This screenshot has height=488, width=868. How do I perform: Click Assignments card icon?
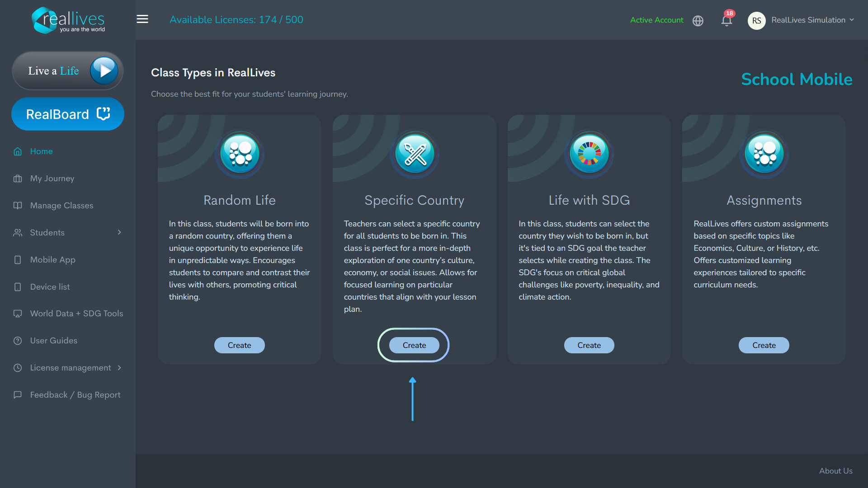pos(764,154)
